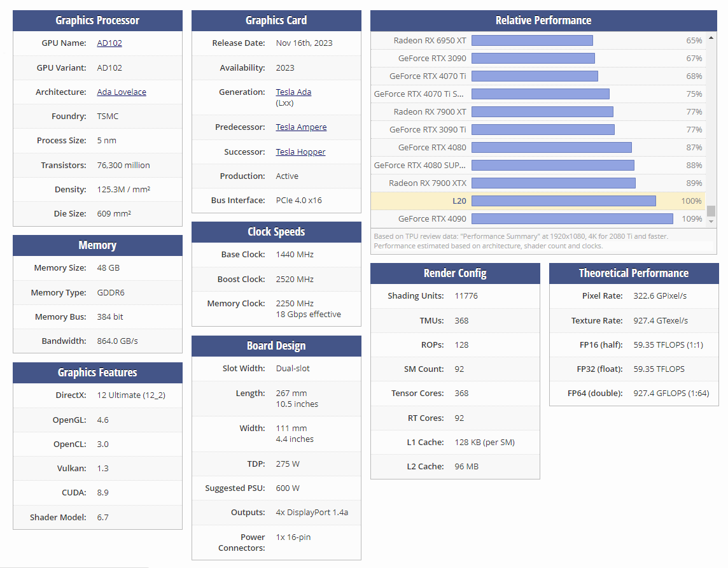The height and width of the screenshot is (568, 728).
Task: Click the Die Size value 609 mm²
Action: pos(114,214)
